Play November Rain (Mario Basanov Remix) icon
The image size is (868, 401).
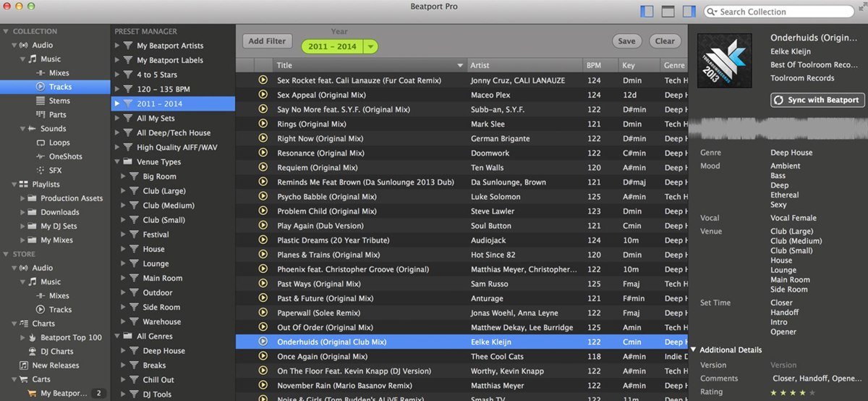tap(263, 386)
